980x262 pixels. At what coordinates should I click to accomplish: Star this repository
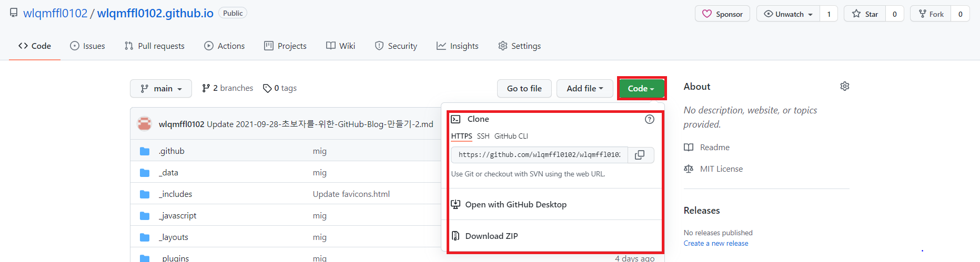(x=865, y=14)
